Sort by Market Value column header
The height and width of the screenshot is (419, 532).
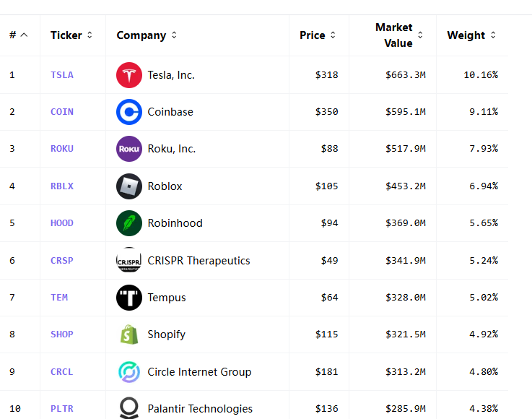pyautogui.click(x=398, y=35)
